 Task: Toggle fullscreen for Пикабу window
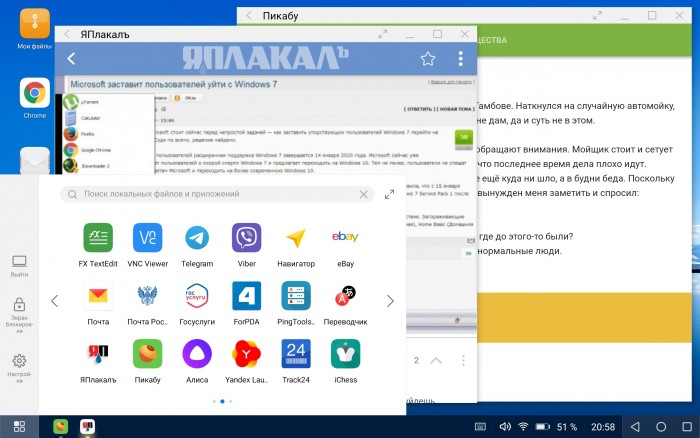pos(597,16)
